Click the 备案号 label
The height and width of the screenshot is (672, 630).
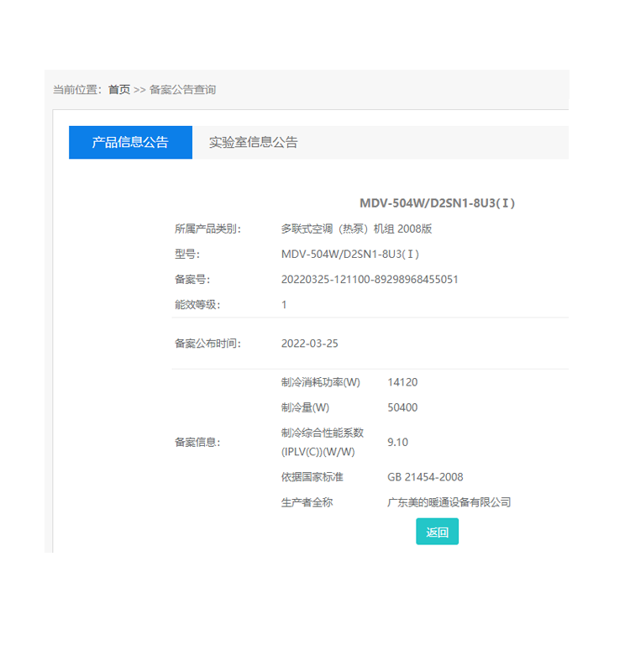point(192,280)
